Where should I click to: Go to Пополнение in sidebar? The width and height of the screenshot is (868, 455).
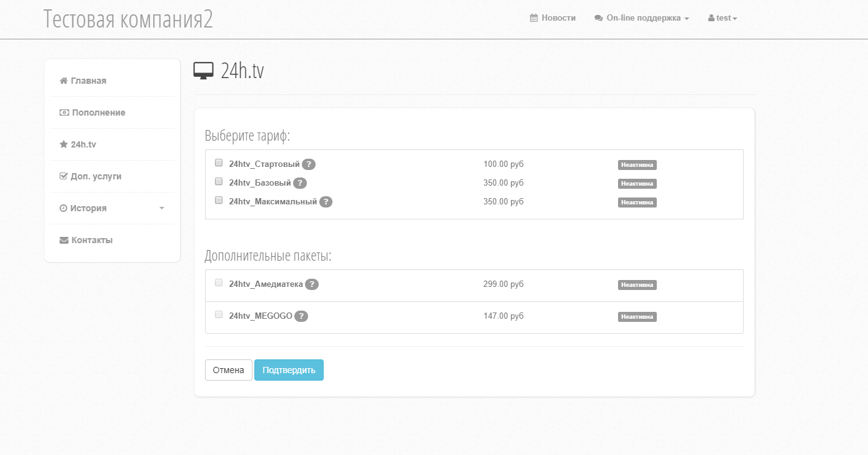98,112
